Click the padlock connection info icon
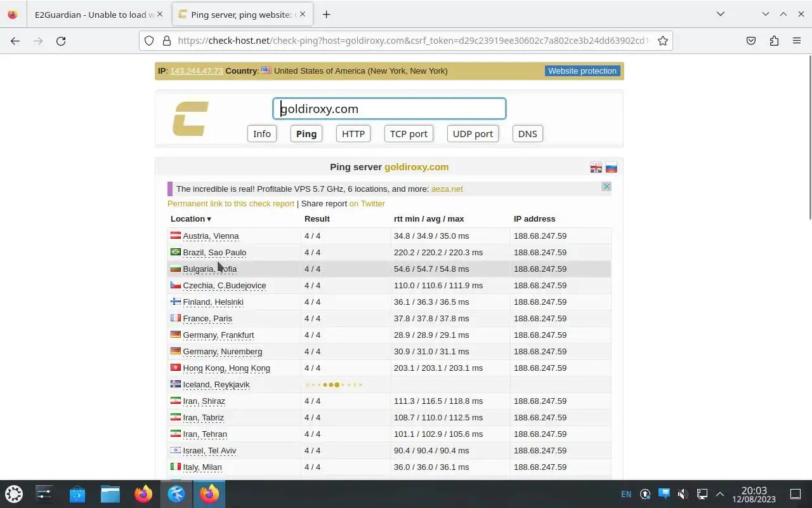Viewport: 812px width, 508px height. click(x=167, y=41)
